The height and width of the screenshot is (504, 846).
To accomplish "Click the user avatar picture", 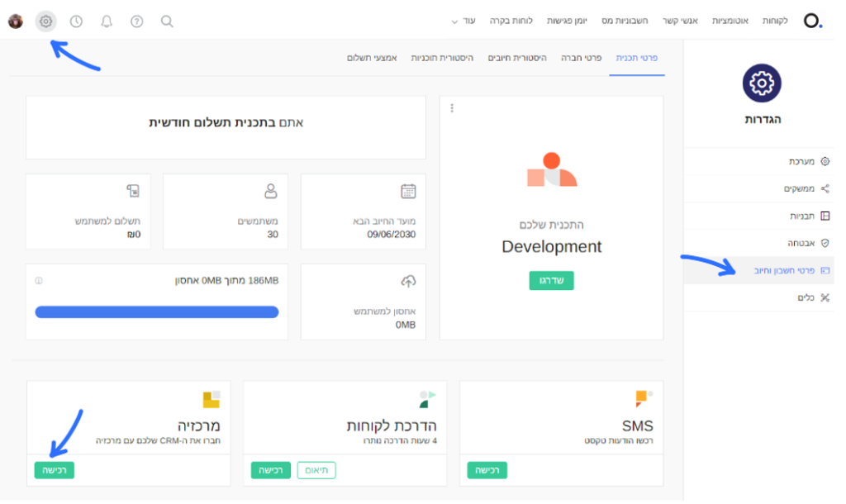I will 16,21.
